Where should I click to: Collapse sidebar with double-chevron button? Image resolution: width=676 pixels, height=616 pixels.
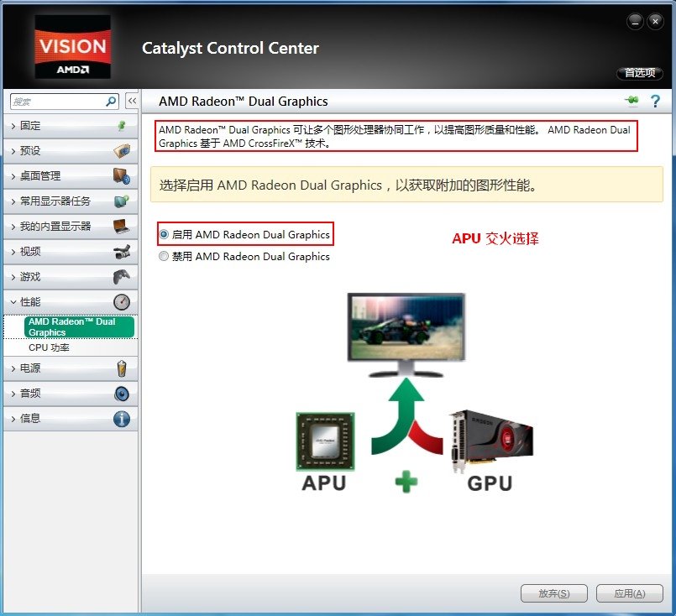pyautogui.click(x=132, y=102)
